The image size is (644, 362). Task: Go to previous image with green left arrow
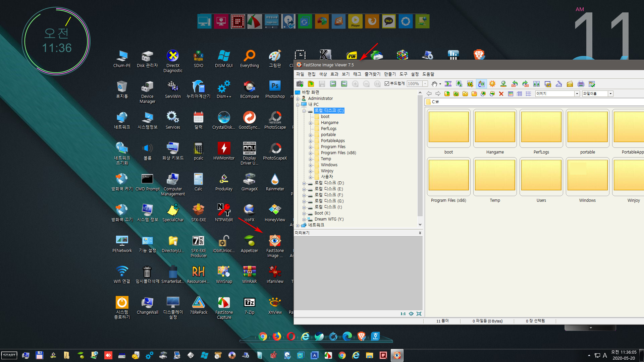click(x=333, y=84)
